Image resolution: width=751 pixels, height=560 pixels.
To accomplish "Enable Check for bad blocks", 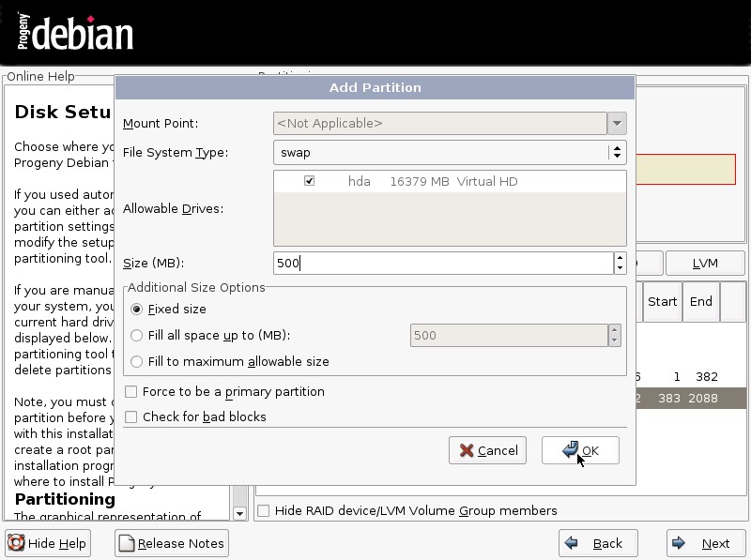I will pos(131,416).
